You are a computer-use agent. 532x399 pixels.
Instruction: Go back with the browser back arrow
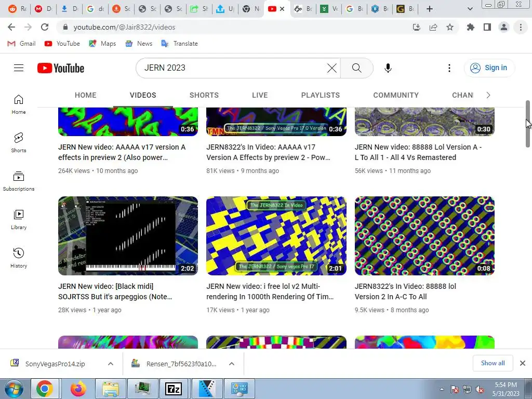click(11, 27)
